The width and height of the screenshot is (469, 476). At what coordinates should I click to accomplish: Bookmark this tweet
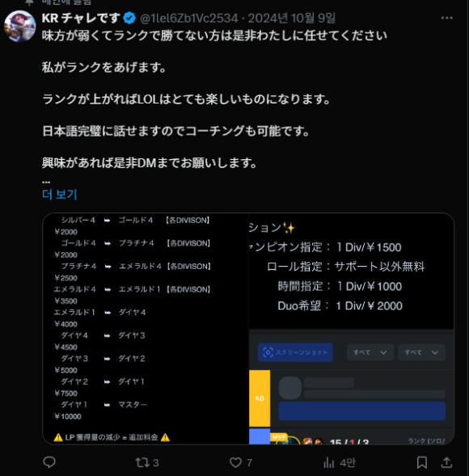[422, 462]
